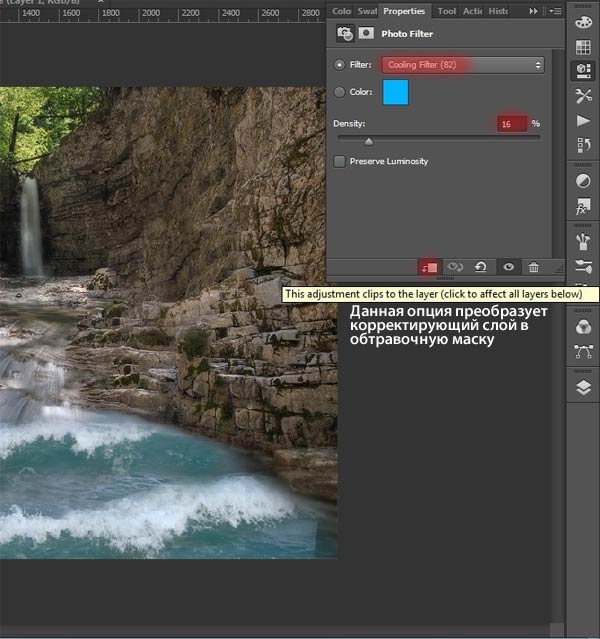Open Styles fx icon in dock
This screenshot has width=600, height=639.
[583, 206]
